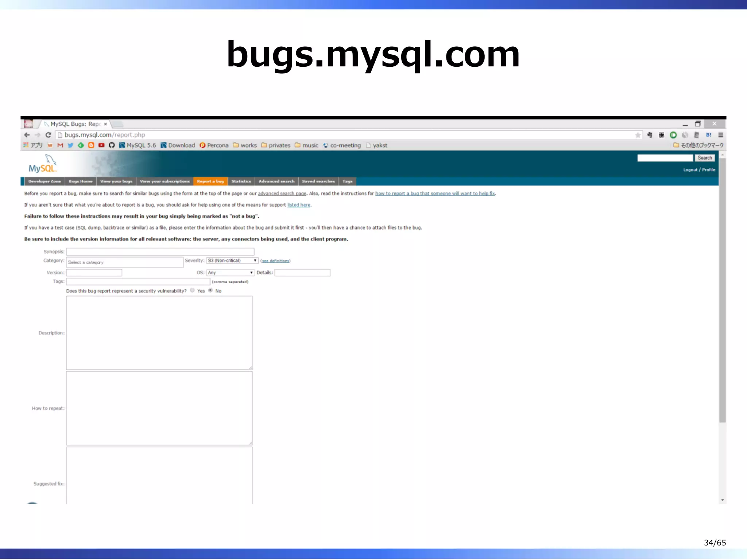Click the Version input field
This screenshot has width=747, height=560.
(94, 273)
